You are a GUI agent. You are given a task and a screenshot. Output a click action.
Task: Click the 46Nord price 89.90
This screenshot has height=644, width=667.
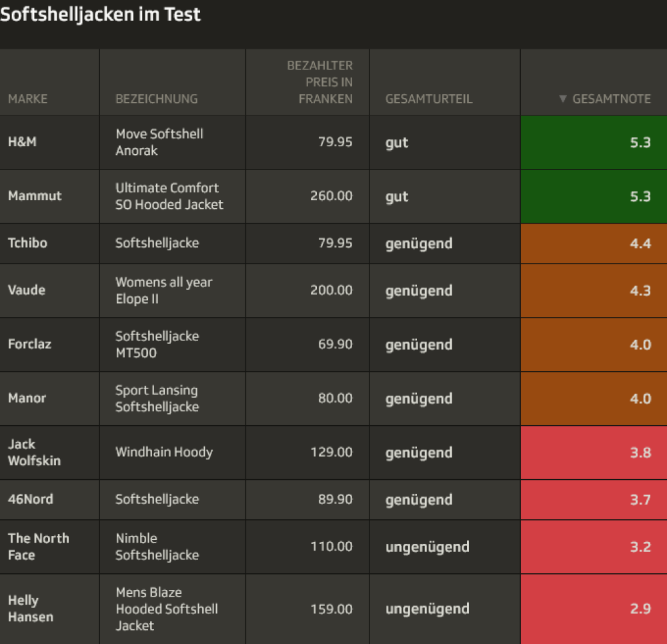(335, 499)
